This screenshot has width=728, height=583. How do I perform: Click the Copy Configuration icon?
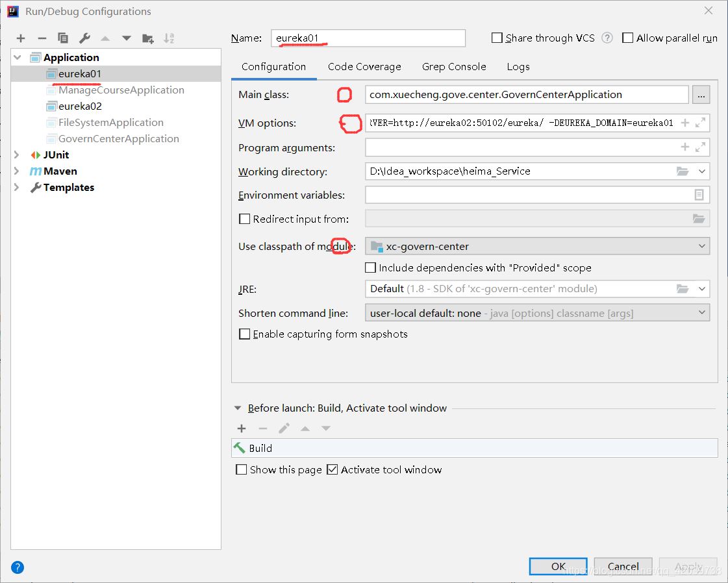(63, 38)
